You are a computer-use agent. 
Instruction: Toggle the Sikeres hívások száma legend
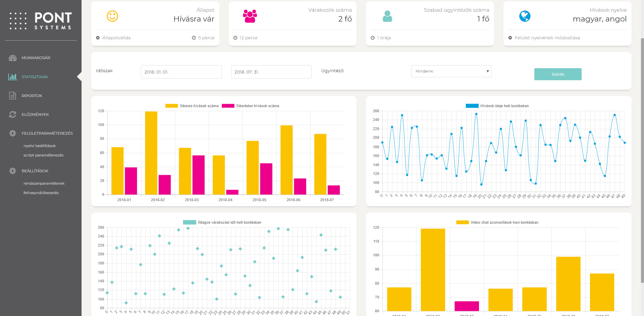192,106
